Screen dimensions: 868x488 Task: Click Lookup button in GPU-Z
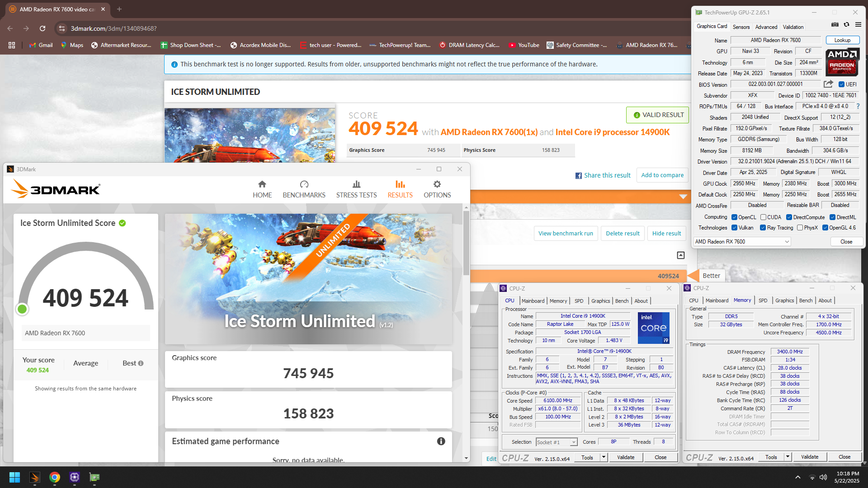pos(842,40)
